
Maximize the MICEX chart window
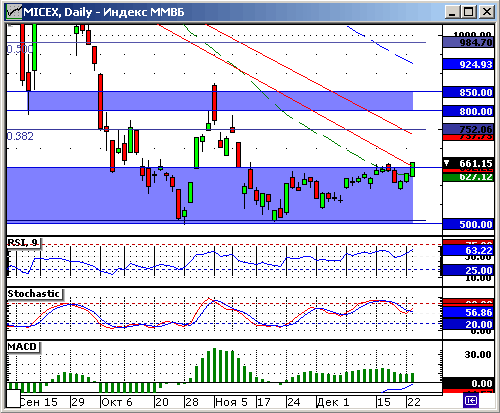tap(469, 12)
